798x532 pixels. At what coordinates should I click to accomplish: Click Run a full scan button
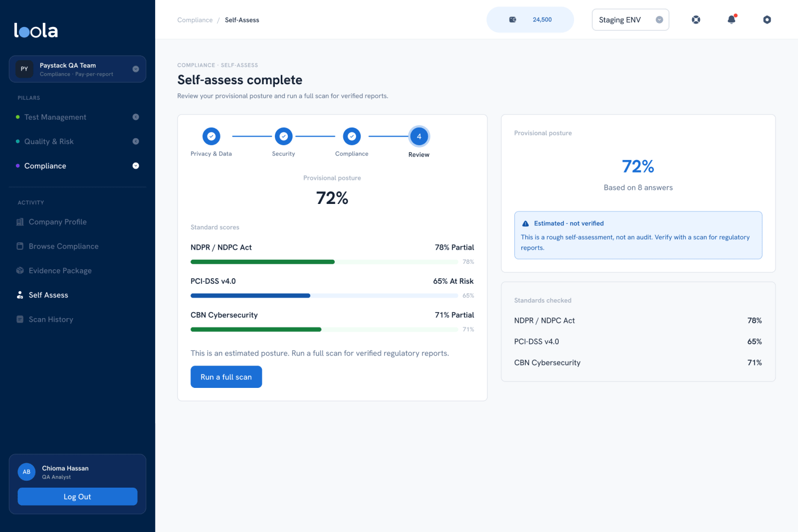point(226,377)
